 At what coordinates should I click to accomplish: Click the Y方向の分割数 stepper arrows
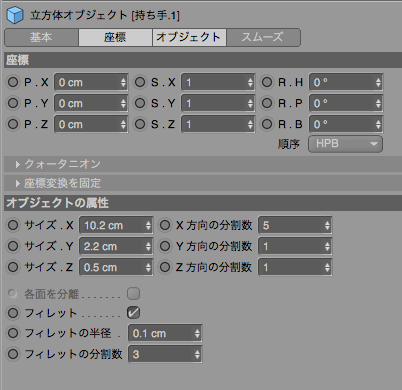coord(327,246)
